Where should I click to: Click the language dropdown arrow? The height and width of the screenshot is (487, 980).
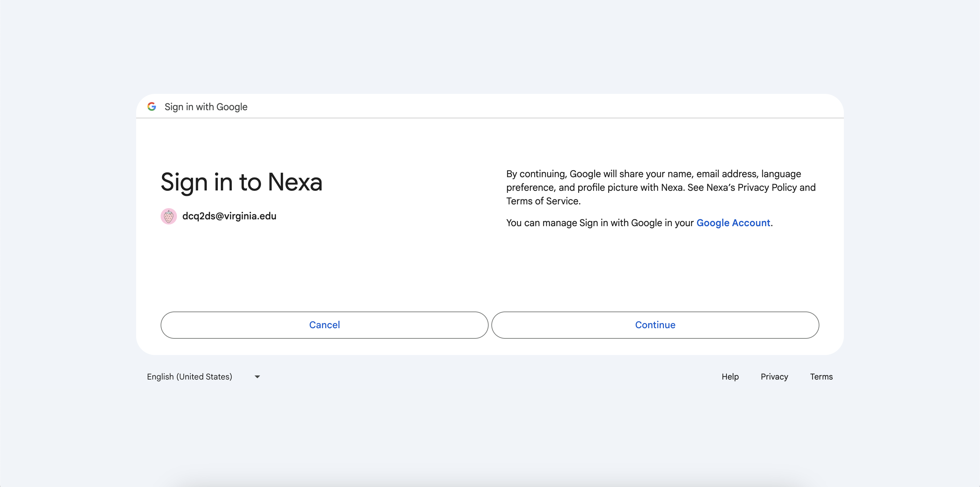(257, 377)
